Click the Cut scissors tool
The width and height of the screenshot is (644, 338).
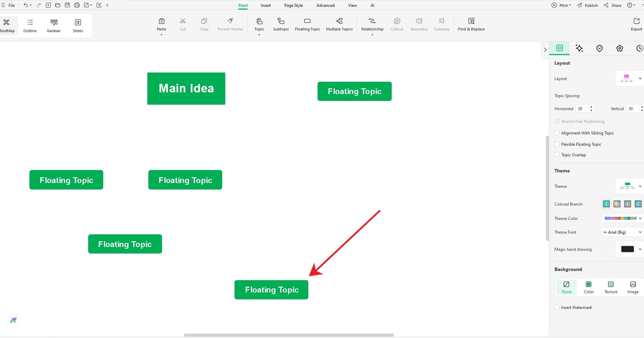pyautogui.click(x=183, y=24)
